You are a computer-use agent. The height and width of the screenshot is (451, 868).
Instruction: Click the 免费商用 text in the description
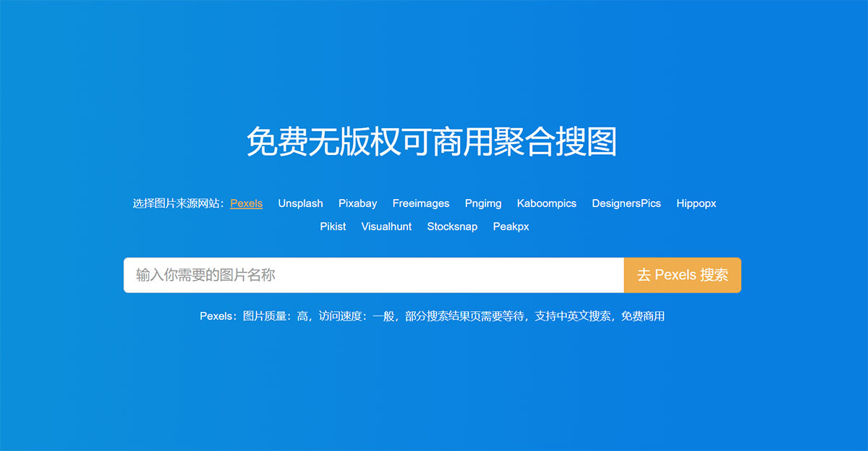pyautogui.click(x=646, y=316)
